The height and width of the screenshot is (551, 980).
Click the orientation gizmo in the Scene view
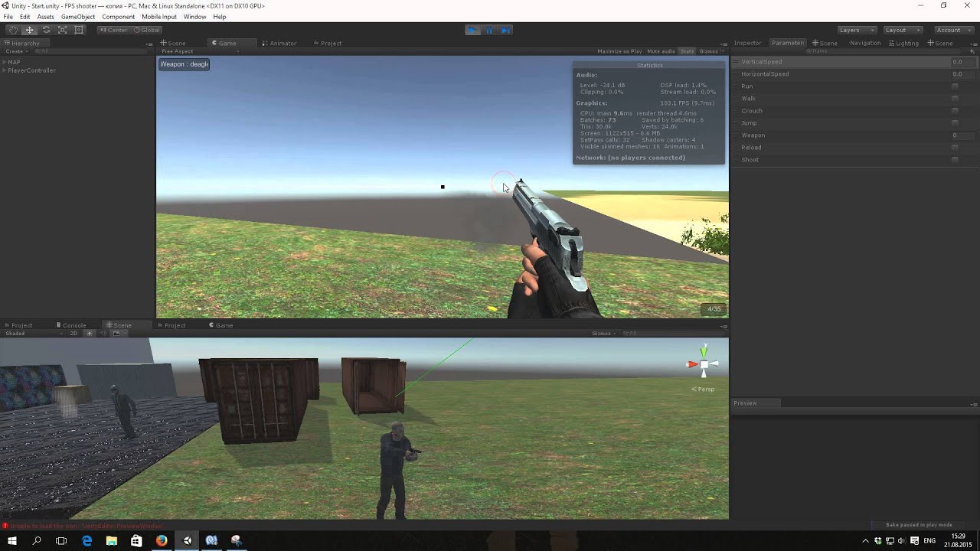(704, 364)
